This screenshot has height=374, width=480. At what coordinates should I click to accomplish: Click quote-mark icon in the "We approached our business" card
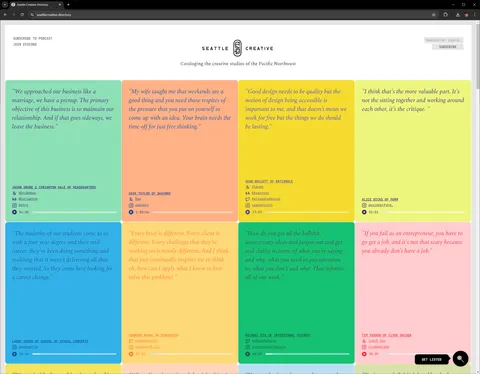pos(14,199)
